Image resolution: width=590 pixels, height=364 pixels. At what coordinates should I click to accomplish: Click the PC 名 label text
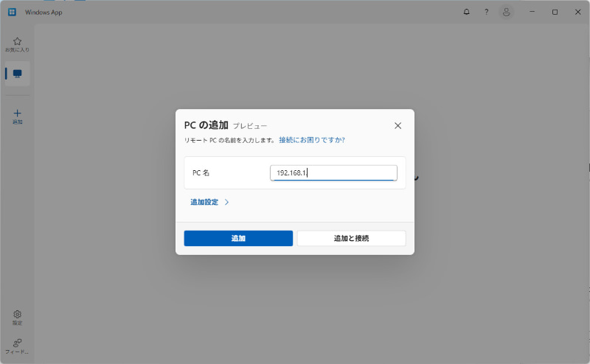pyautogui.click(x=201, y=173)
